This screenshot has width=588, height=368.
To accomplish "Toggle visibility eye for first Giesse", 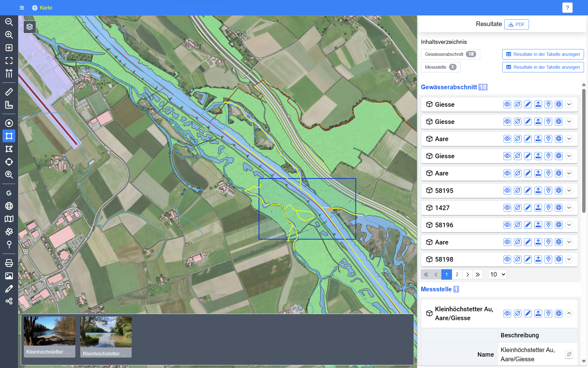I will (507, 104).
